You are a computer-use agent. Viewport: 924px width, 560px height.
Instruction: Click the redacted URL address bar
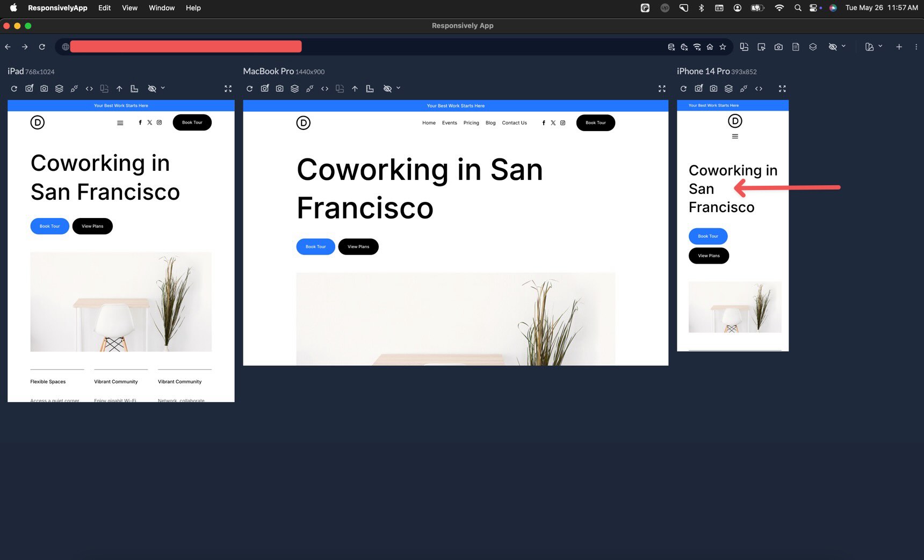tap(186, 47)
